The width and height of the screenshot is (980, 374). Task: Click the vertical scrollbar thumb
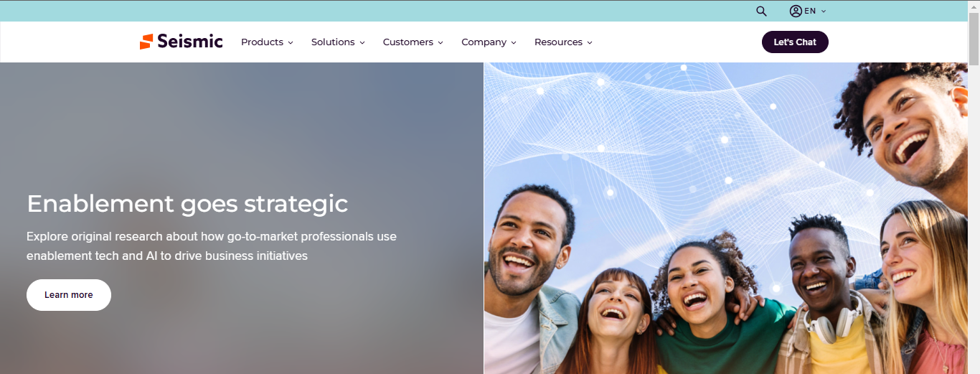tap(974, 39)
